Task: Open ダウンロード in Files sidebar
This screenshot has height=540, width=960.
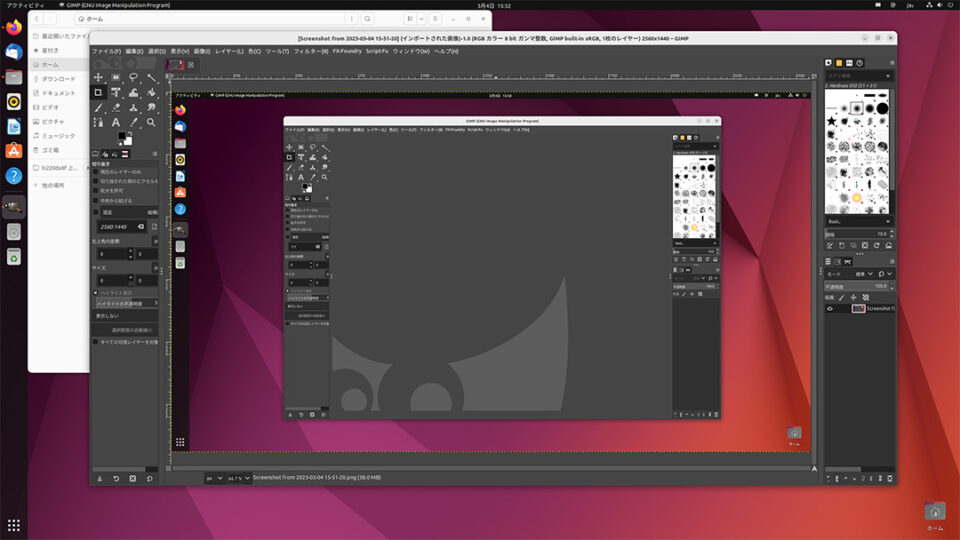Action: point(58,79)
